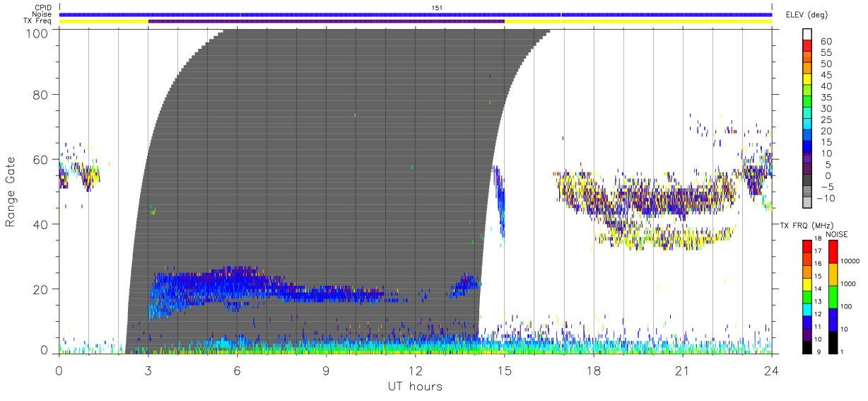Image resolution: width=868 pixels, height=401 pixels.
Task: Click the '0' tick label on UT hours axis
Action: [x=59, y=370]
